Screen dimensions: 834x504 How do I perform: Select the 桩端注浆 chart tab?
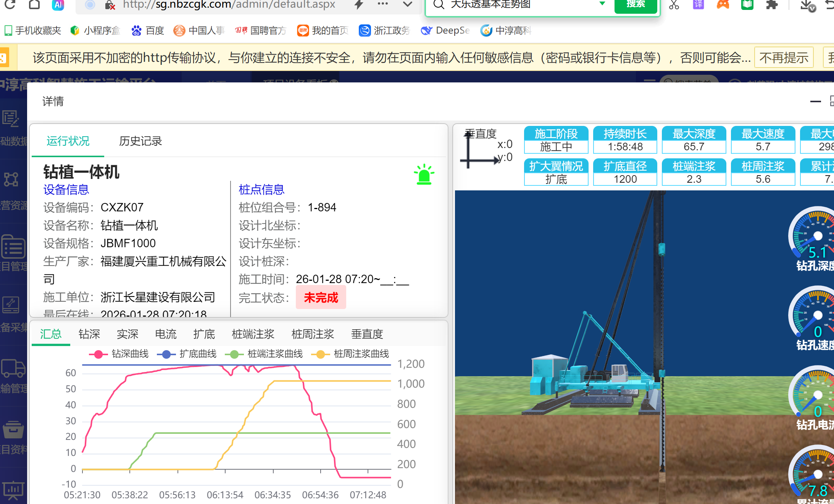253,334
